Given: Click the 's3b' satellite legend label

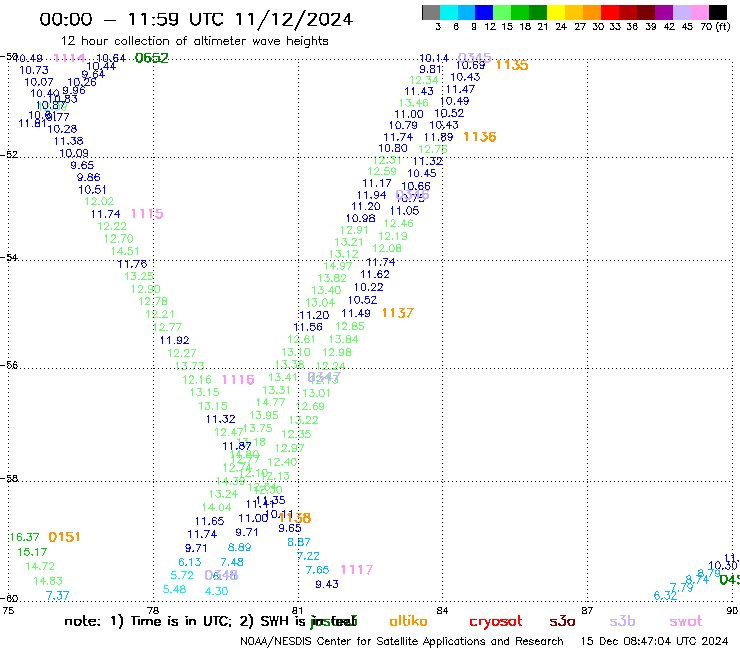Looking at the screenshot, I should click(622, 621).
